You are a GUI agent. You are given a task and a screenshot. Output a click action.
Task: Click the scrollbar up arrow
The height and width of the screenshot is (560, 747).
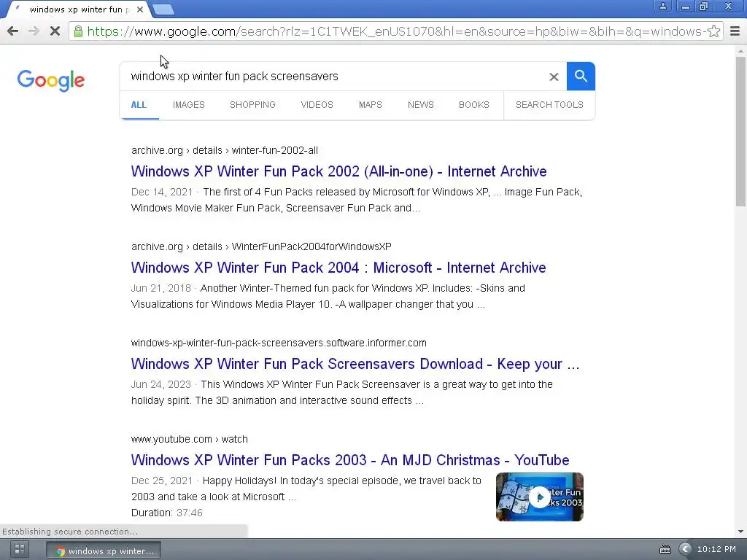pos(740,50)
